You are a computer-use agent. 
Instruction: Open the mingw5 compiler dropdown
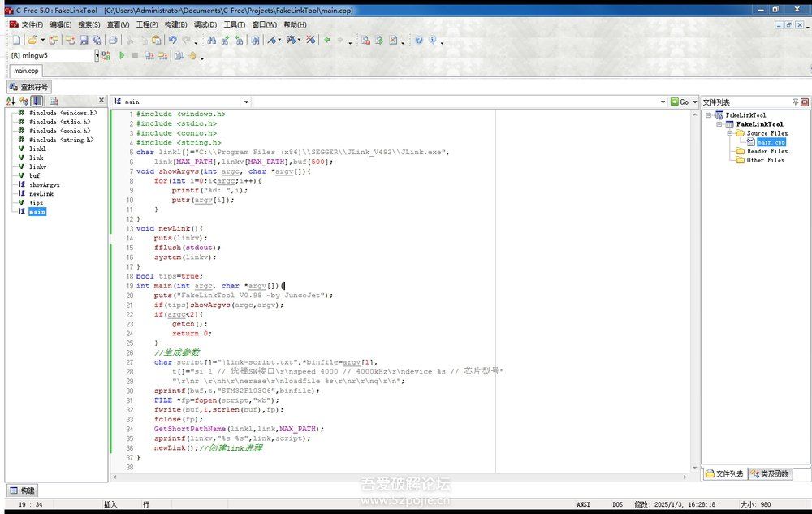97,56
